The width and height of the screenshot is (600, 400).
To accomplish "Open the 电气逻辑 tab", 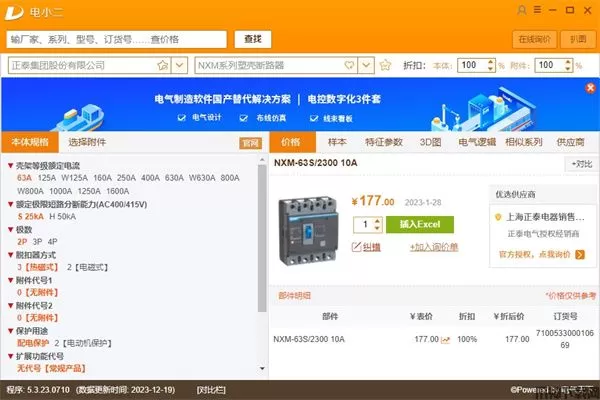I will 477,142.
